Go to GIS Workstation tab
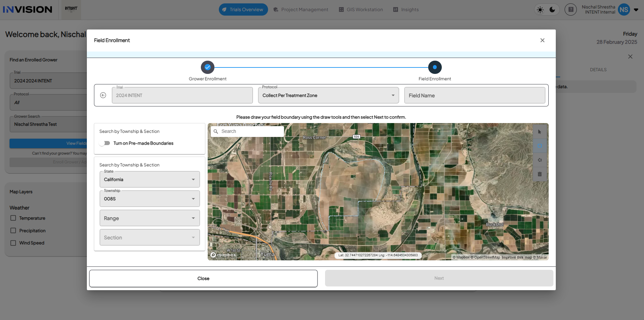Image resolution: width=644 pixels, height=320 pixels. coord(361,9)
